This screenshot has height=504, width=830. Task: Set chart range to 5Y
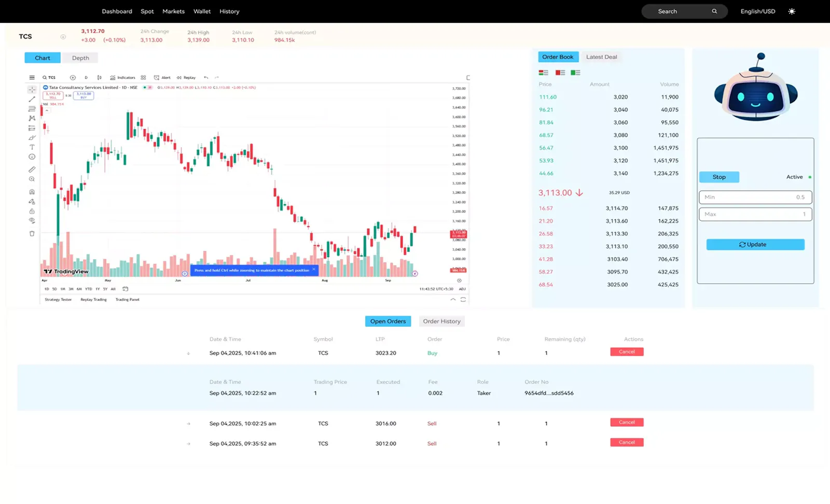point(105,289)
